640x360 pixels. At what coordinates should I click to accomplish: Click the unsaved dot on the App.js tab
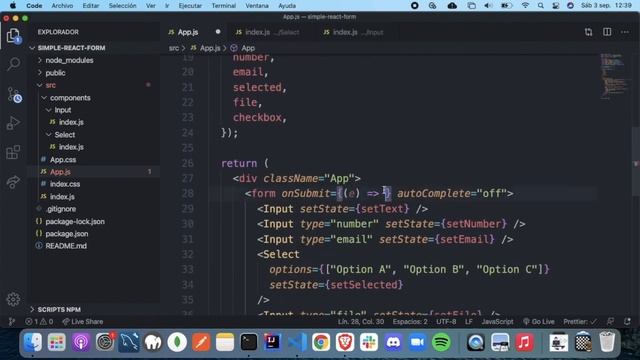coord(218,31)
